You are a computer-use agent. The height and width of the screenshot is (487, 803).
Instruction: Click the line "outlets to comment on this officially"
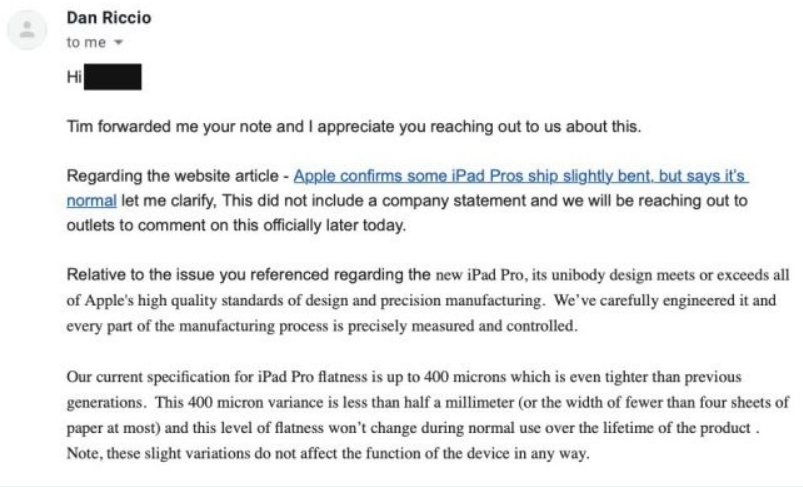pos(236,225)
